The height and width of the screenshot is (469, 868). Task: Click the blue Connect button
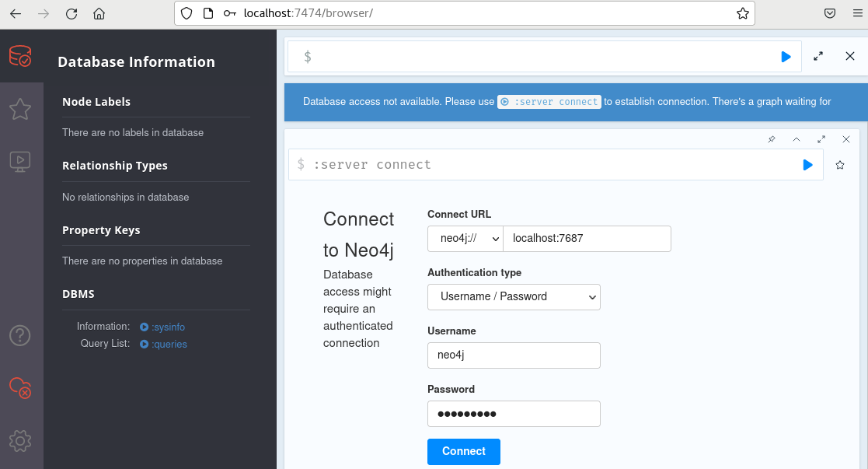click(464, 452)
